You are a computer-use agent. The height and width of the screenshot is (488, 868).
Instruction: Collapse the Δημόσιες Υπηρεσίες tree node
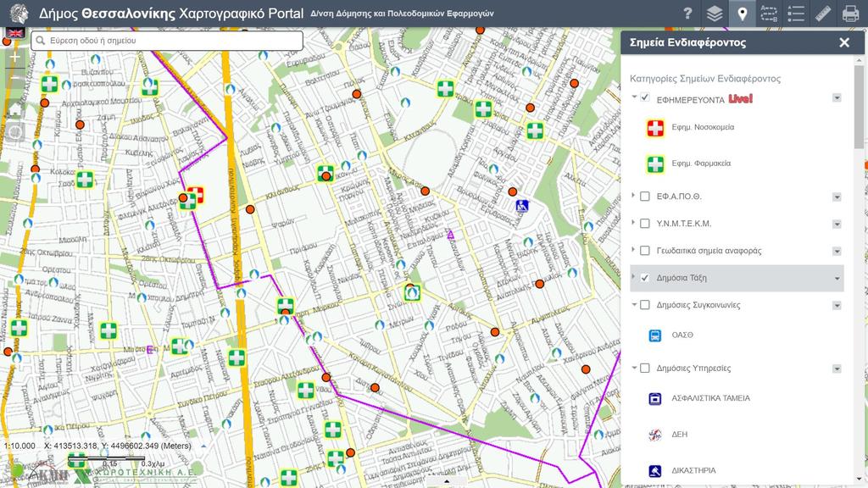634,368
